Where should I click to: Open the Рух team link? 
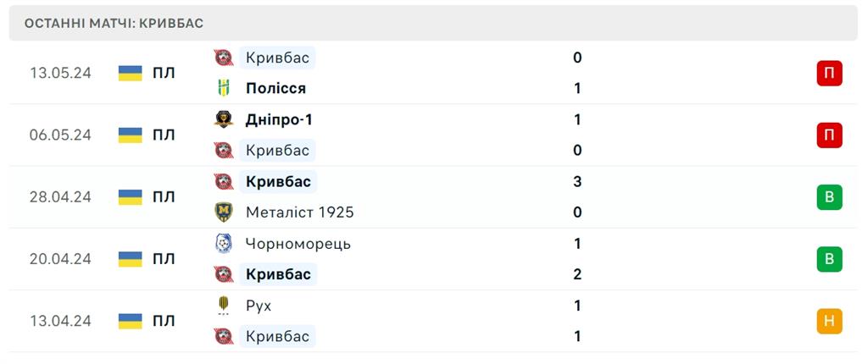(259, 306)
